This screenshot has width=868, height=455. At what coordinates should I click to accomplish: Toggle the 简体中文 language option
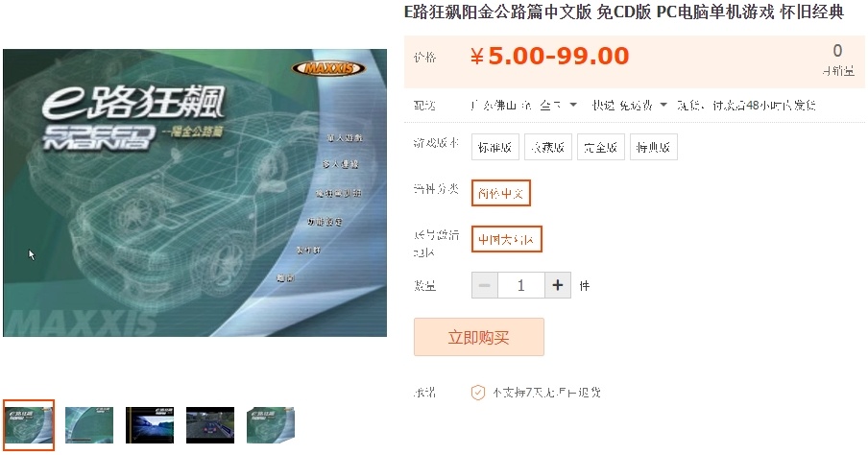(x=501, y=193)
